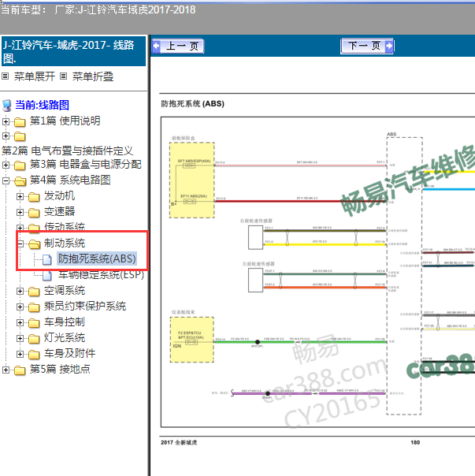The image size is (475, 476).
Task: Open 变速器 wiring section
Action: click(x=60, y=211)
